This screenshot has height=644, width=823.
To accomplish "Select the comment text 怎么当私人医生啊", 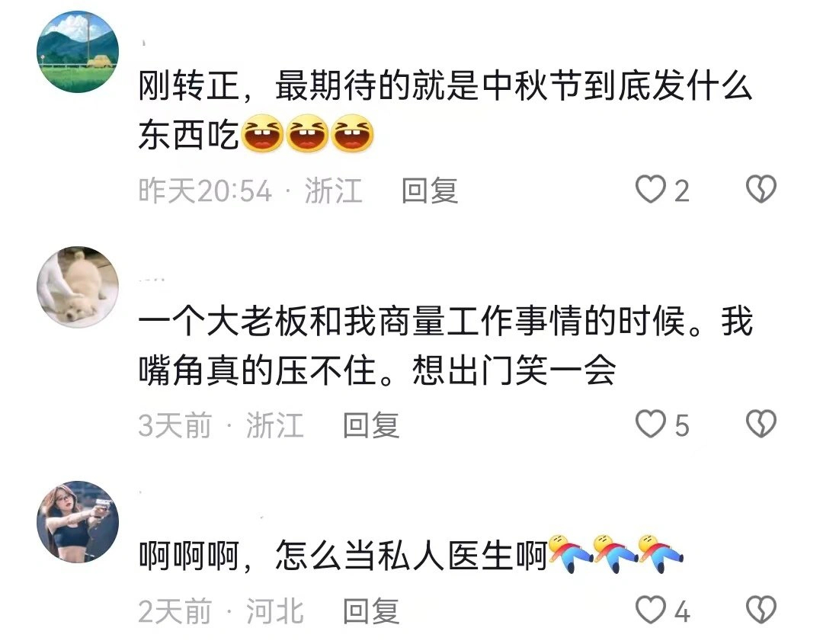I will click(411, 556).
